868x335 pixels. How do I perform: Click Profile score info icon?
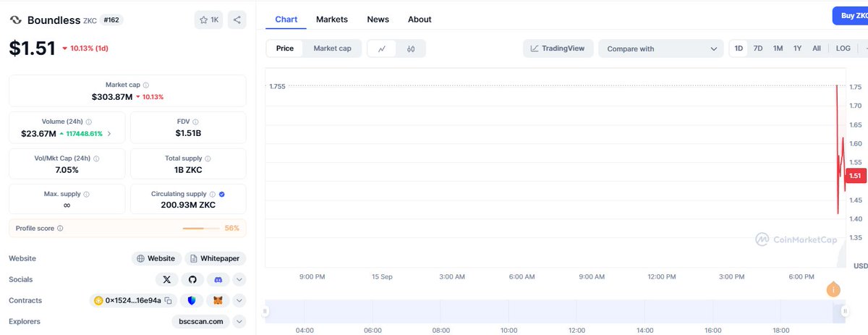click(60, 228)
